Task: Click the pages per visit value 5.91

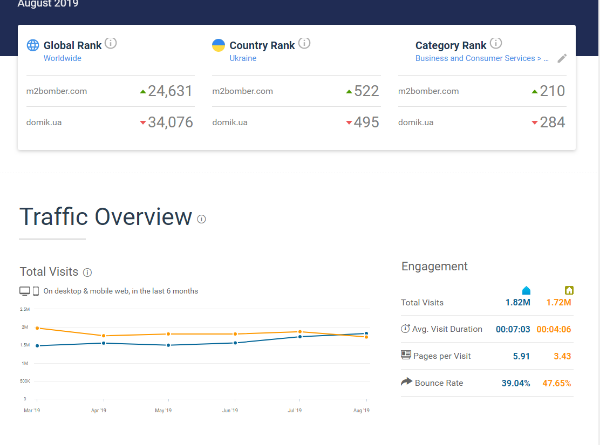Action: tap(521, 356)
